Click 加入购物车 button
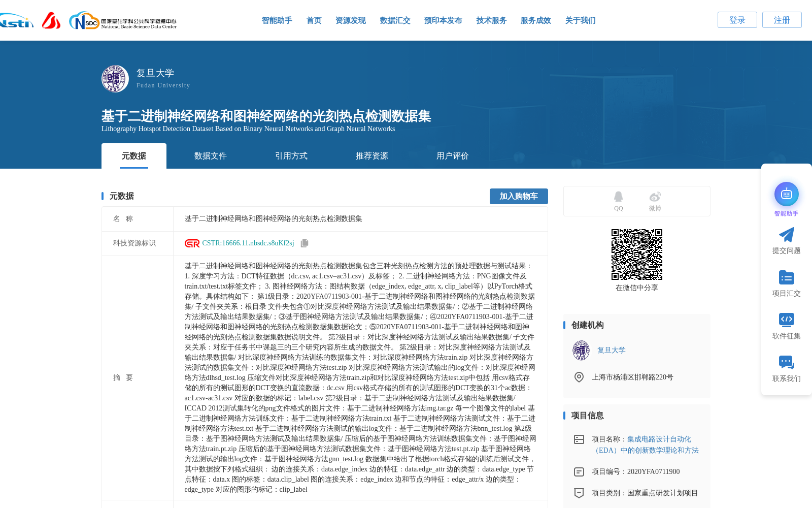This screenshot has height=508, width=812. [519, 196]
